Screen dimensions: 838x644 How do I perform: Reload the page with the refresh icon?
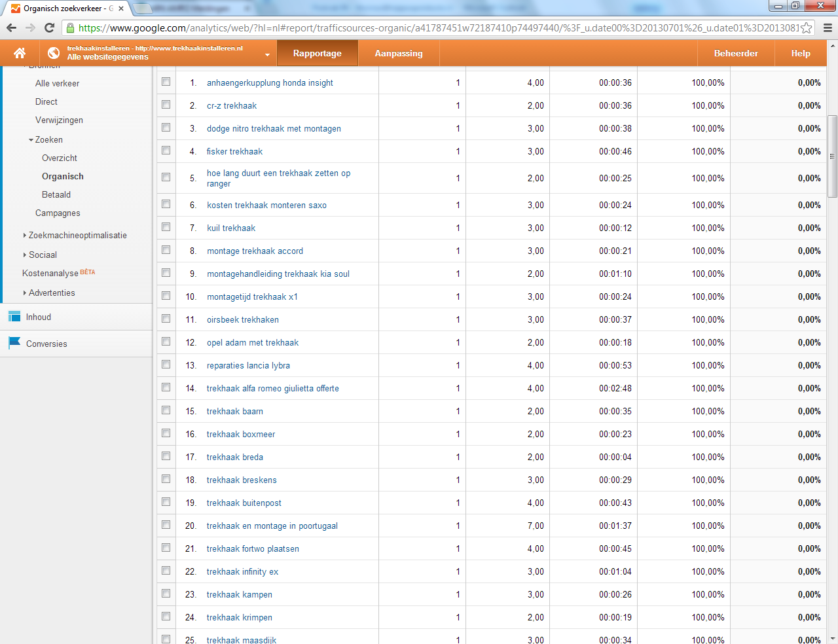point(49,27)
